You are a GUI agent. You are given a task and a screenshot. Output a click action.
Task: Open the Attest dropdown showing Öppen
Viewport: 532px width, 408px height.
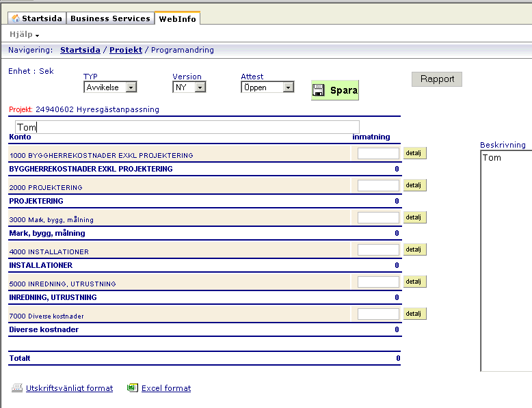click(x=267, y=87)
